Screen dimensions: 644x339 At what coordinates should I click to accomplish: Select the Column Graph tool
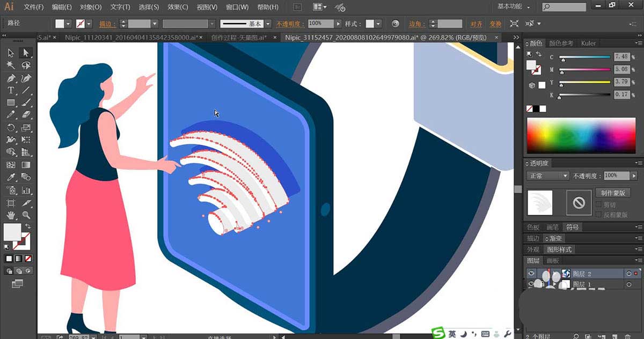(26, 190)
